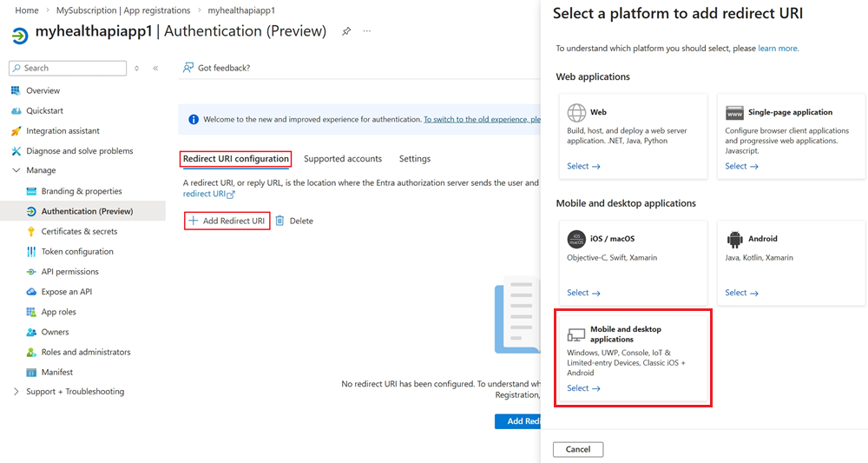Viewport: 868px width, 463px height.
Task: Collapse the Manage section in sidebar
Action: (16, 170)
